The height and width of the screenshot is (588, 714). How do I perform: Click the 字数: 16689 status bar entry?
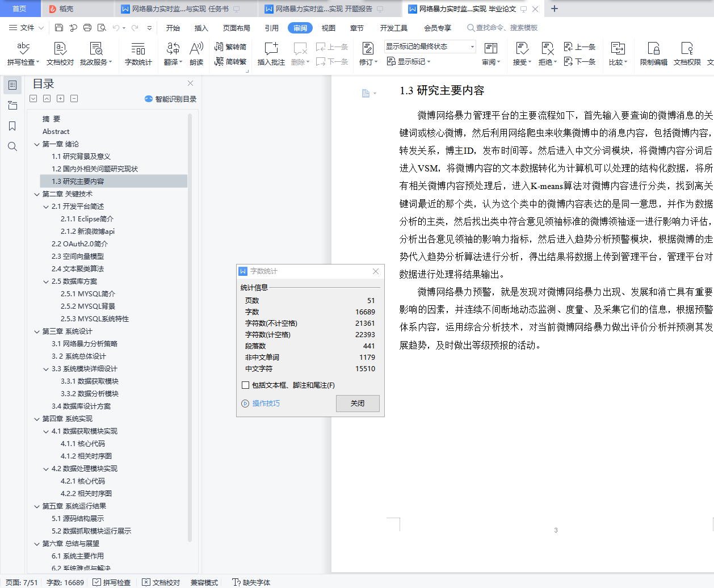[65, 582]
